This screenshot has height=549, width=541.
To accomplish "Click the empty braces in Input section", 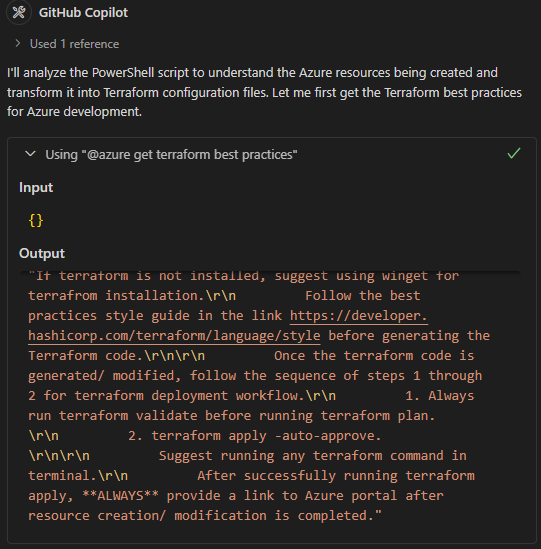I will point(36,221).
